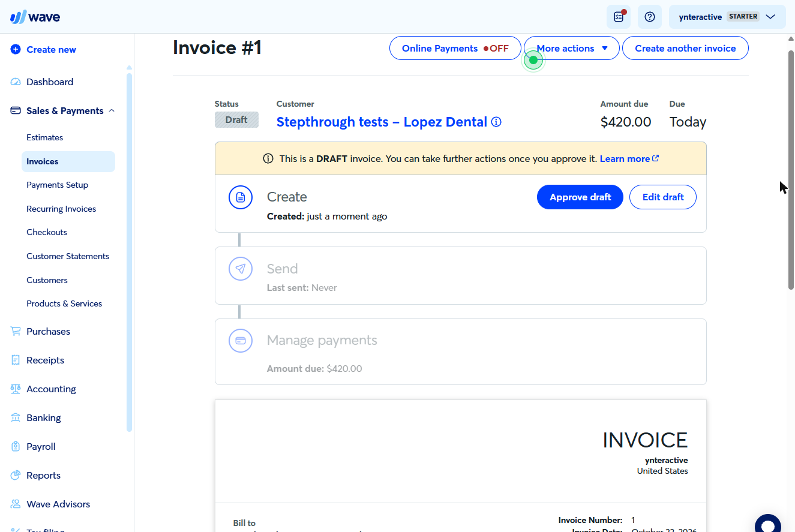Open Customer Statements
This screenshot has height=532, width=795.
[68, 256]
